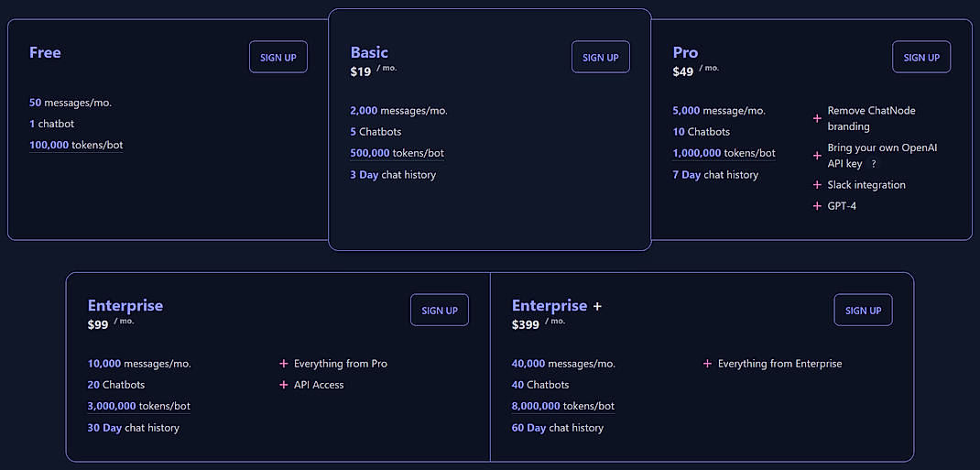Image resolution: width=980 pixels, height=470 pixels.
Task: Click the underlined 3,000,000 tokens/bot text
Action: point(138,406)
